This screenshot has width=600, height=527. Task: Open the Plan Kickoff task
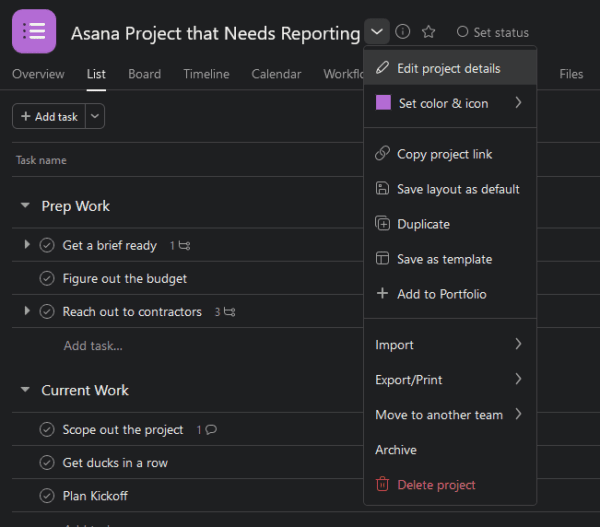(x=95, y=496)
